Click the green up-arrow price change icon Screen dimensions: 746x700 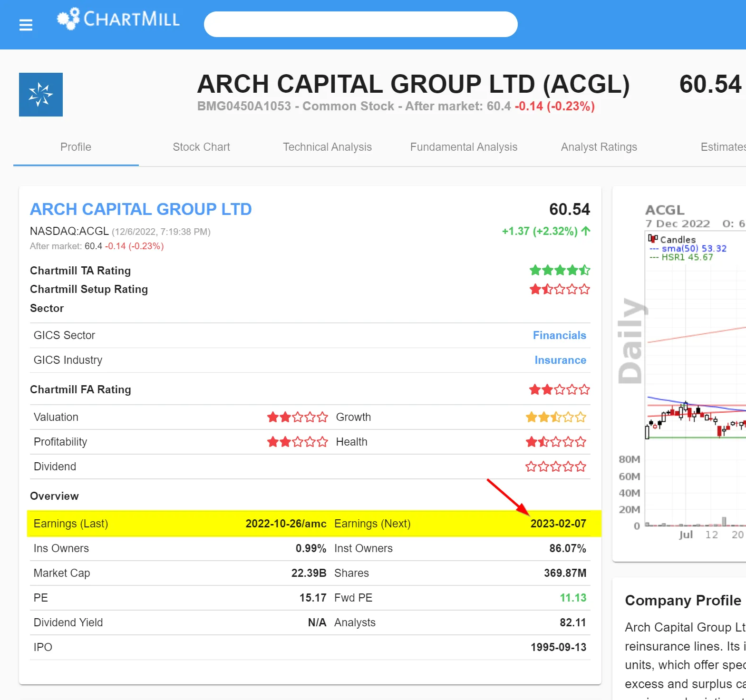coord(586,231)
